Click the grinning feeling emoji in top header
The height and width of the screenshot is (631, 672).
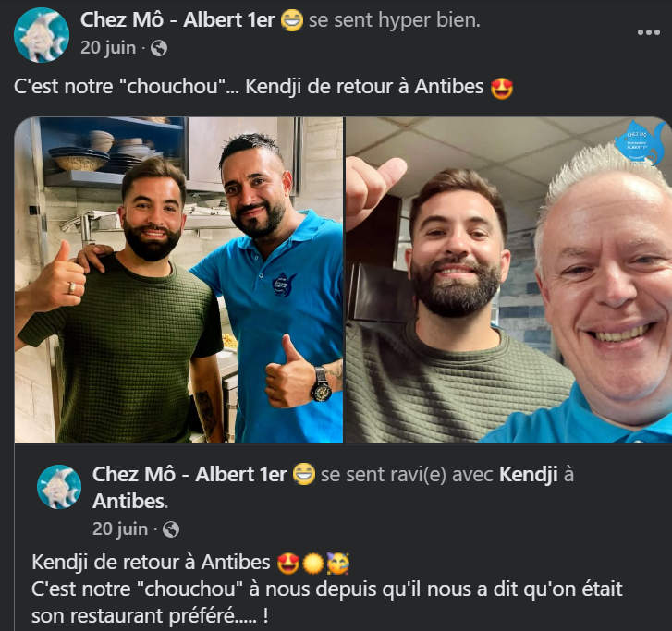coord(292,20)
